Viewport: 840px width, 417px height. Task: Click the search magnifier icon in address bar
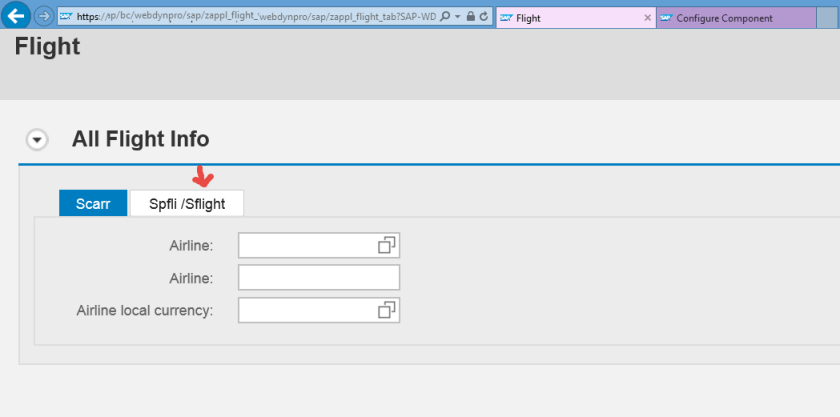[x=445, y=17]
